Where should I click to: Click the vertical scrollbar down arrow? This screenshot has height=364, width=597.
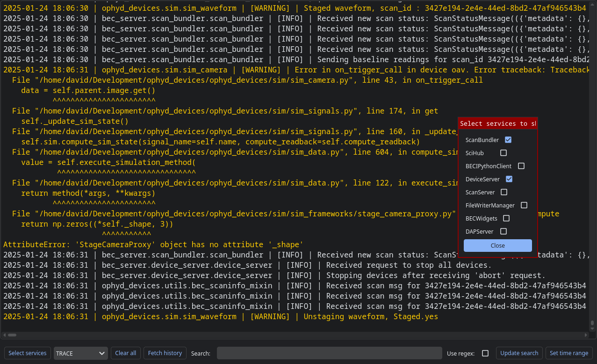click(592, 329)
